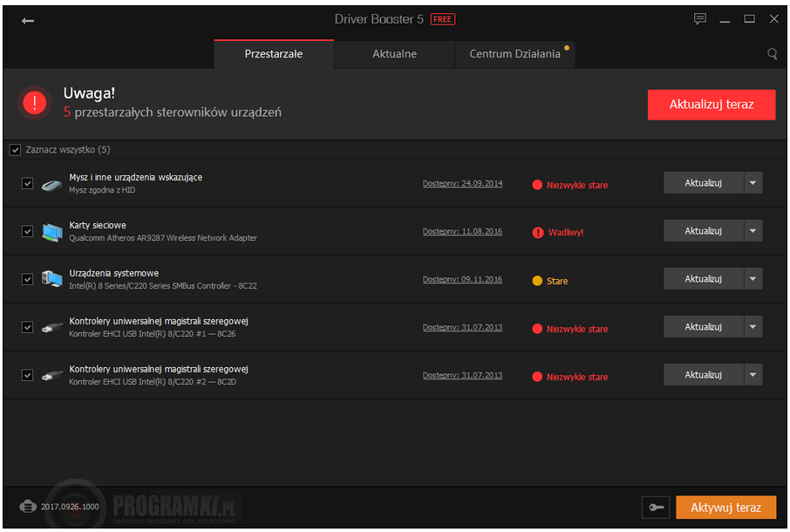The image size is (790, 532).
Task: Click the database version icon at bottom
Action: pyautogui.click(x=28, y=506)
